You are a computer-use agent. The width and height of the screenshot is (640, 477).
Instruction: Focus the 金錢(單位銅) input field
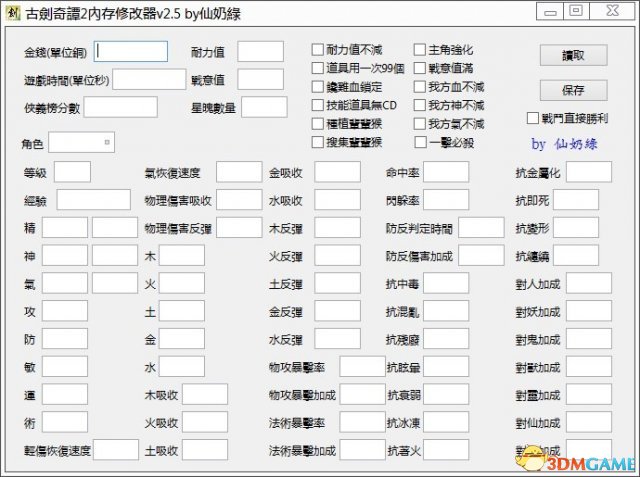pyautogui.click(x=131, y=51)
